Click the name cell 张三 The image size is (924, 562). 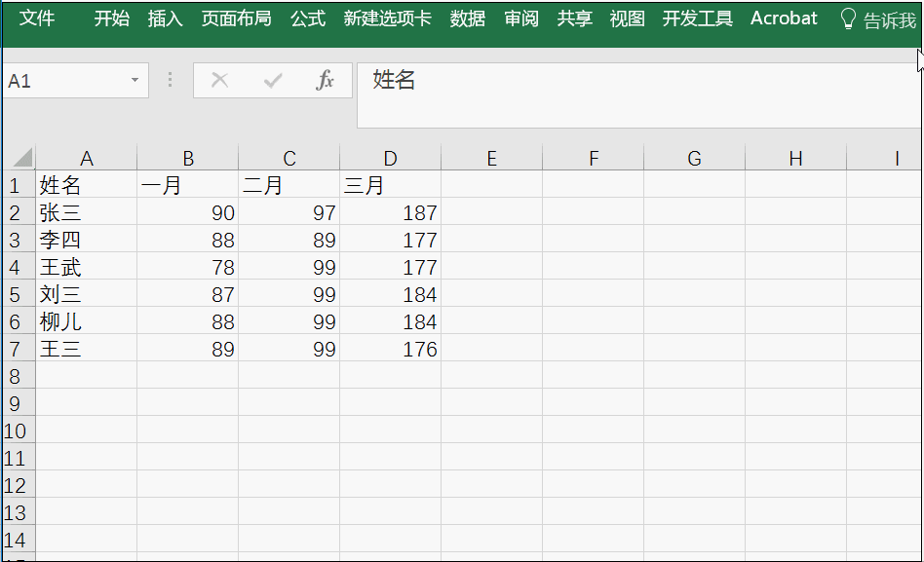coord(86,212)
